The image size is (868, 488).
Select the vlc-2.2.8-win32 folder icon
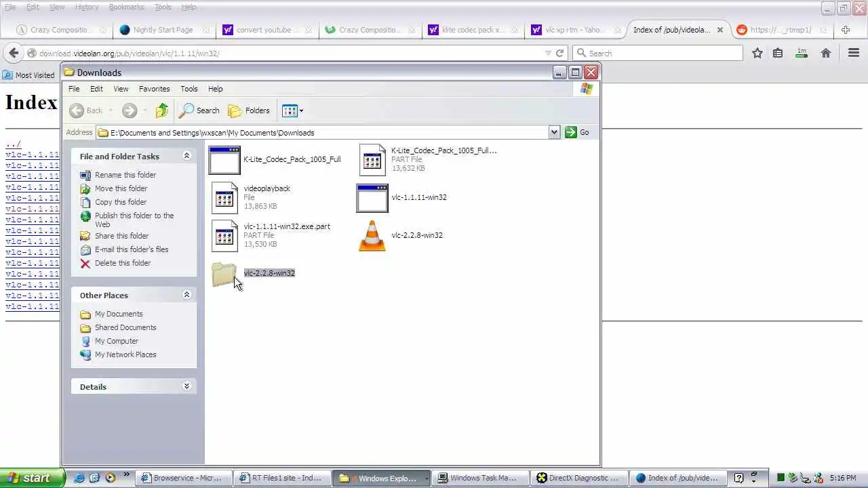(x=224, y=274)
